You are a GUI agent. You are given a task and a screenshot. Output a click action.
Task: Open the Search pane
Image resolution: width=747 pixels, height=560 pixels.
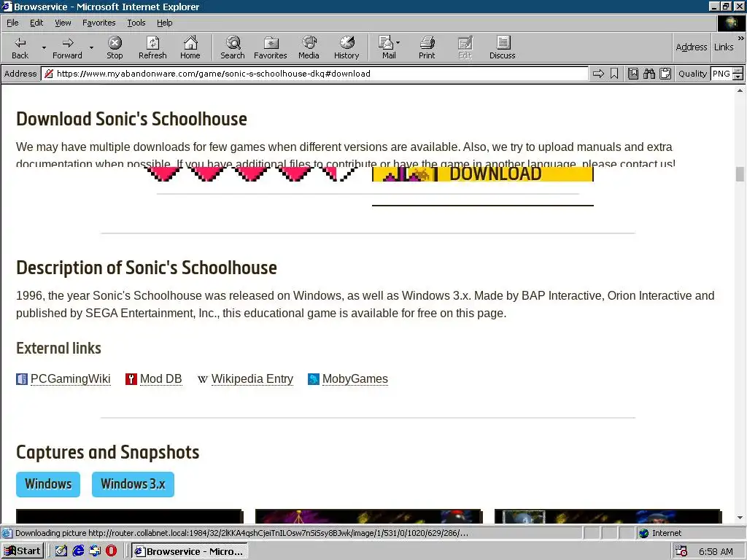tap(233, 47)
